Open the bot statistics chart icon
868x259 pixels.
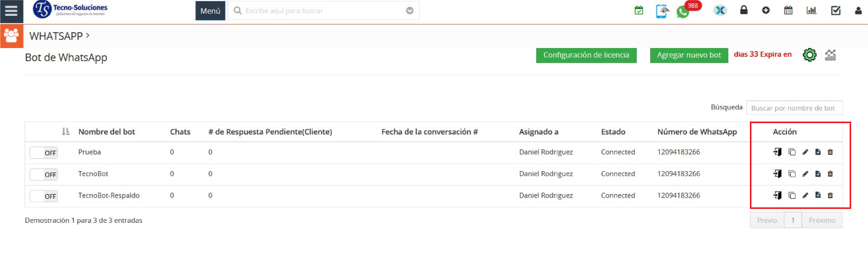point(830,55)
